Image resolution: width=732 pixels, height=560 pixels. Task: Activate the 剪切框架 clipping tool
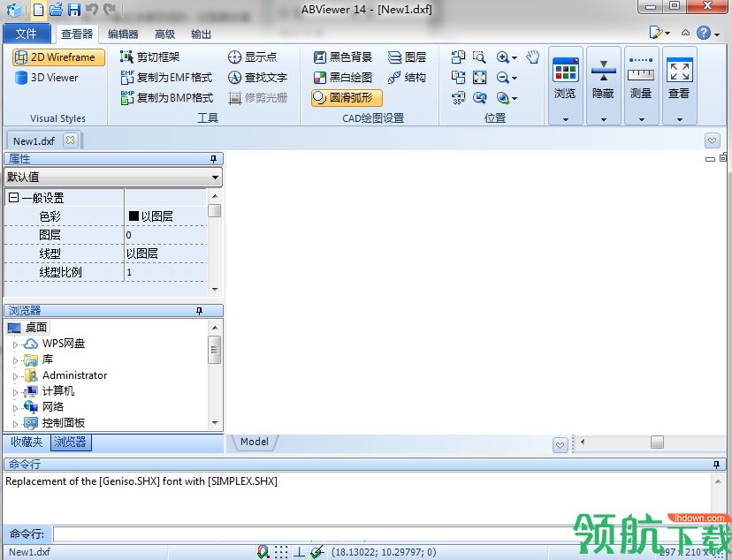coord(150,57)
